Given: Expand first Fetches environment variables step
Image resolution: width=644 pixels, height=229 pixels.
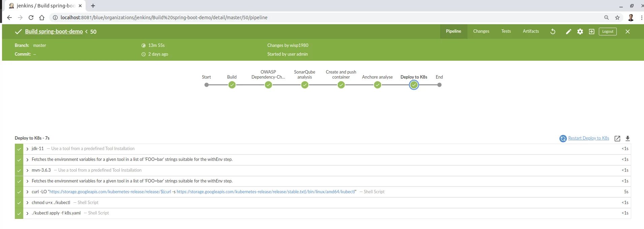Looking at the screenshot, I should click(28, 160).
